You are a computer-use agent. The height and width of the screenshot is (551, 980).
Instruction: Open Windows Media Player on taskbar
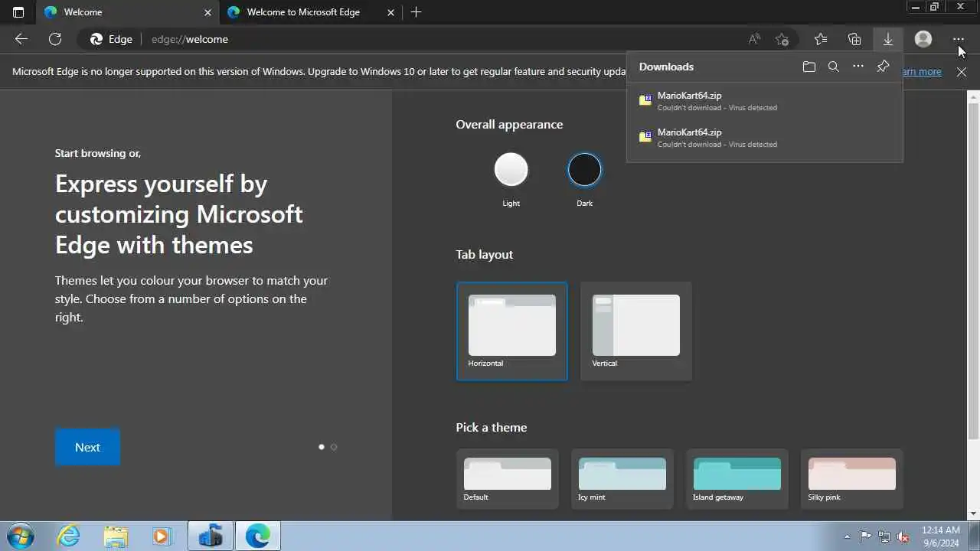click(x=162, y=536)
